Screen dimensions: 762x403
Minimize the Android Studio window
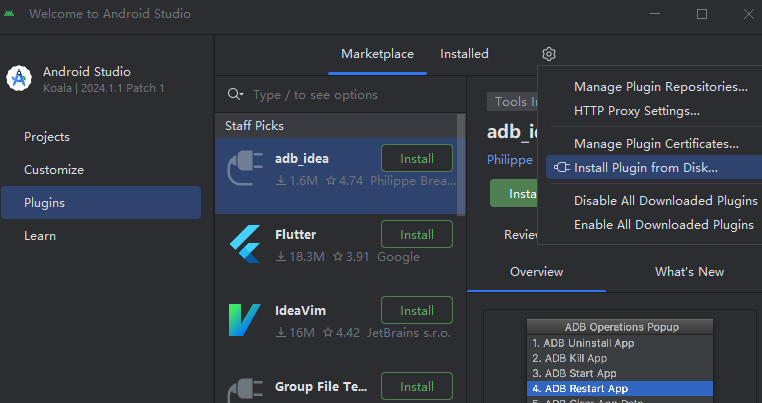(655, 14)
